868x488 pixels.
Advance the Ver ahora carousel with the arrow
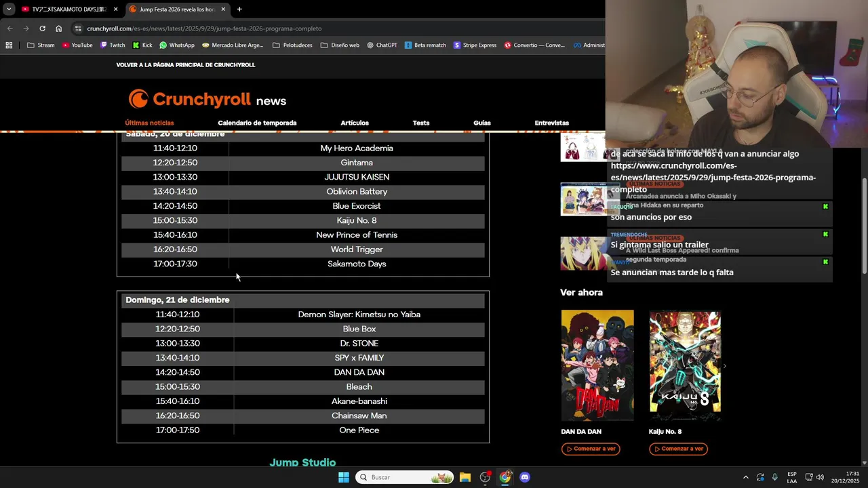724,366
